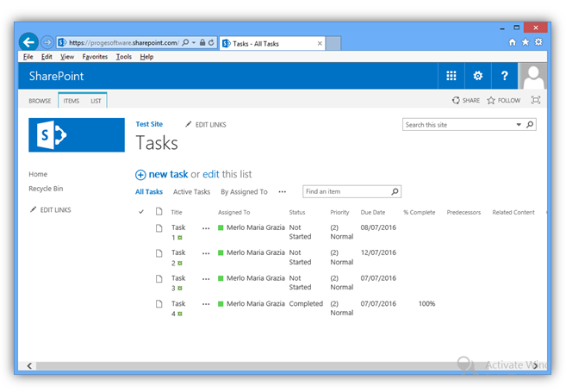The image size is (566, 392).
Task: Open browser Favorites star icon
Action: [526, 42]
